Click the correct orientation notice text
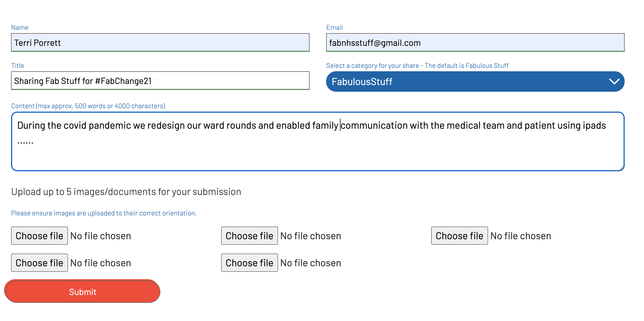This screenshot has height=321, width=644. tap(104, 213)
